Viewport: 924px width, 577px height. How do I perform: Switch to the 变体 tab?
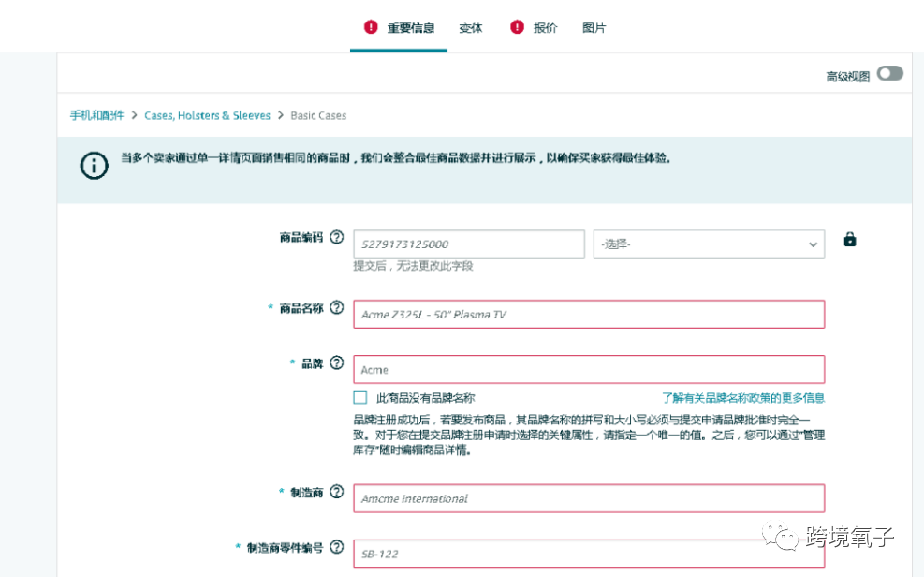coord(470,28)
